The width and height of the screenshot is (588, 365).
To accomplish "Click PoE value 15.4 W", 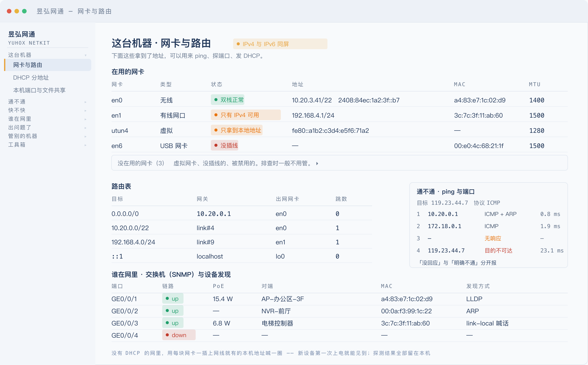I will coord(223,299).
